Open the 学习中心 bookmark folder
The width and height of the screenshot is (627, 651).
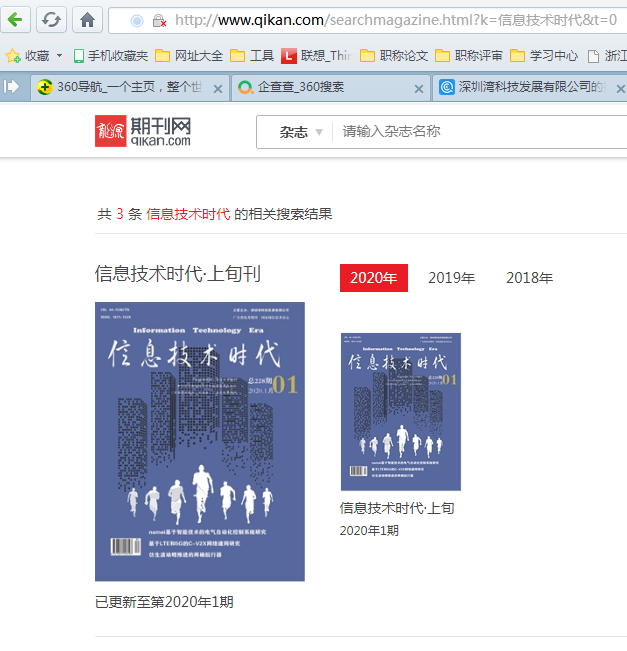(x=544, y=56)
